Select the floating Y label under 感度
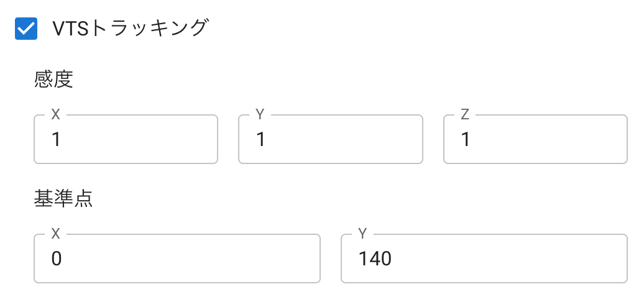This screenshot has width=644, height=302. click(x=260, y=114)
